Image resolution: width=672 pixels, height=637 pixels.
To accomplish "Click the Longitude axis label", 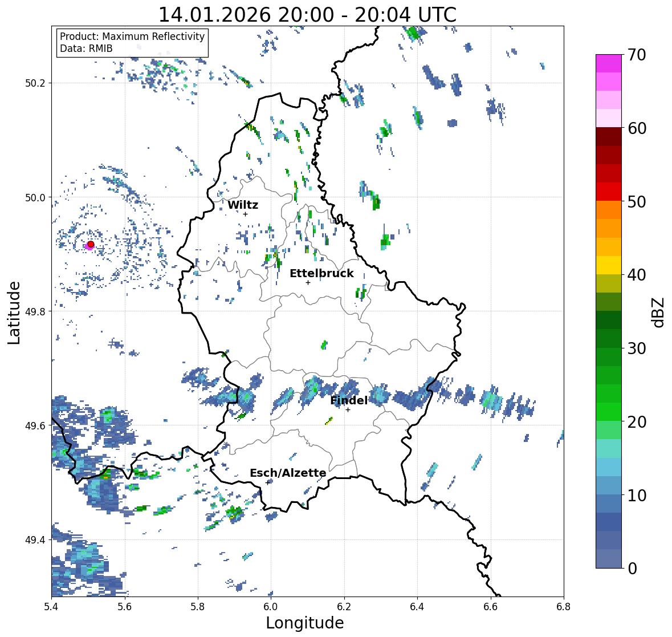I will click(x=305, y=623).
